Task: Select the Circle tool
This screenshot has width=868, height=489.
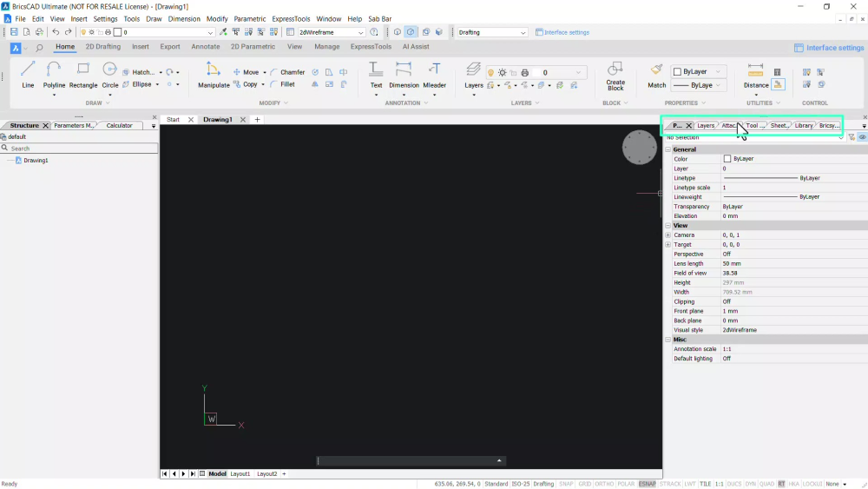Action: pyautogui.click(x=109, y=75)
